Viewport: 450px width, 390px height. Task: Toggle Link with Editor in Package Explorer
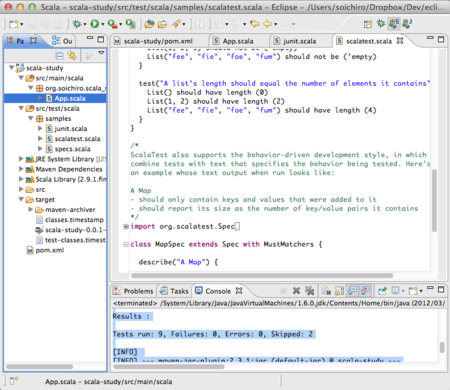tap(72, 55)
